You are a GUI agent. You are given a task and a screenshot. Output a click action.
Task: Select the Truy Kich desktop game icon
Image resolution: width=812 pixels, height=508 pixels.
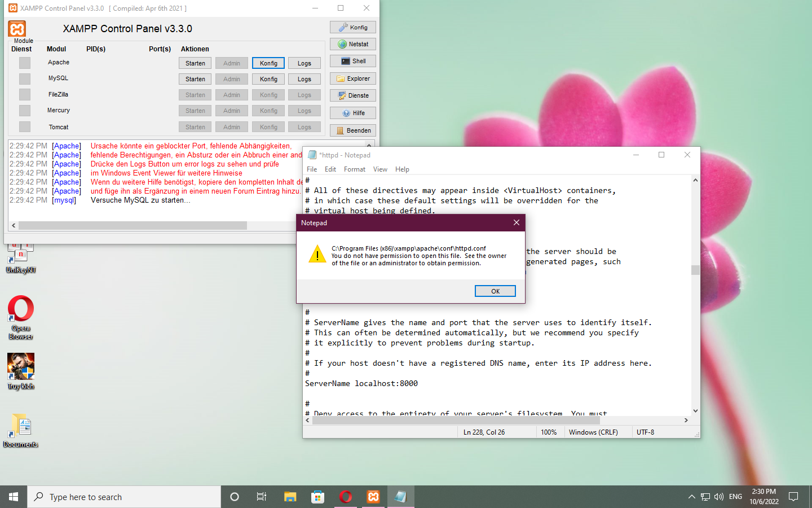(x=21, y=371)
